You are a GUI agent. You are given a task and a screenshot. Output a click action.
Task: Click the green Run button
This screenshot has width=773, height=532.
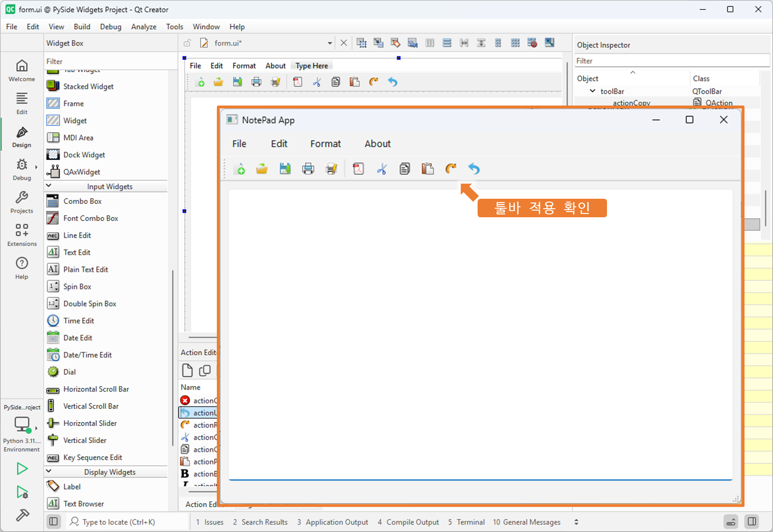tap(22, 469)
